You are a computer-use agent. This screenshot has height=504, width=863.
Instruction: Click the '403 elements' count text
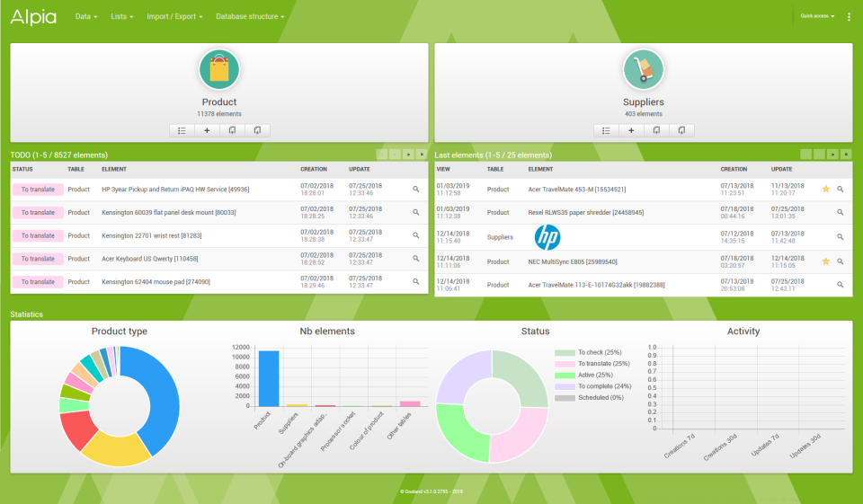click(644, 114)
